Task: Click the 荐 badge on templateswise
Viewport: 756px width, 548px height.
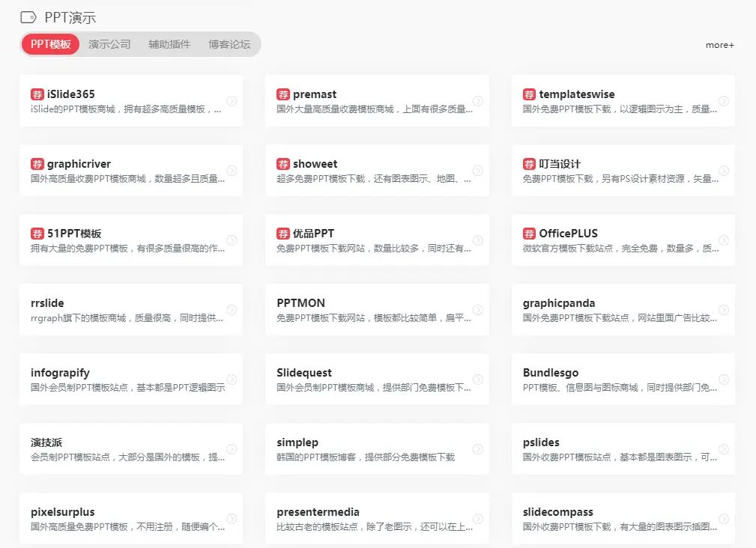Action: 529,94
